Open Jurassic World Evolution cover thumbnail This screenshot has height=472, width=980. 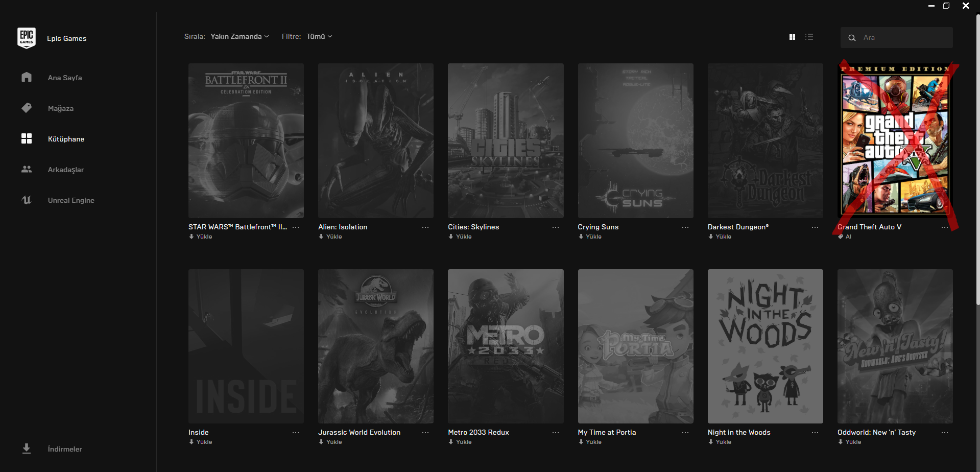click(376, 346)
